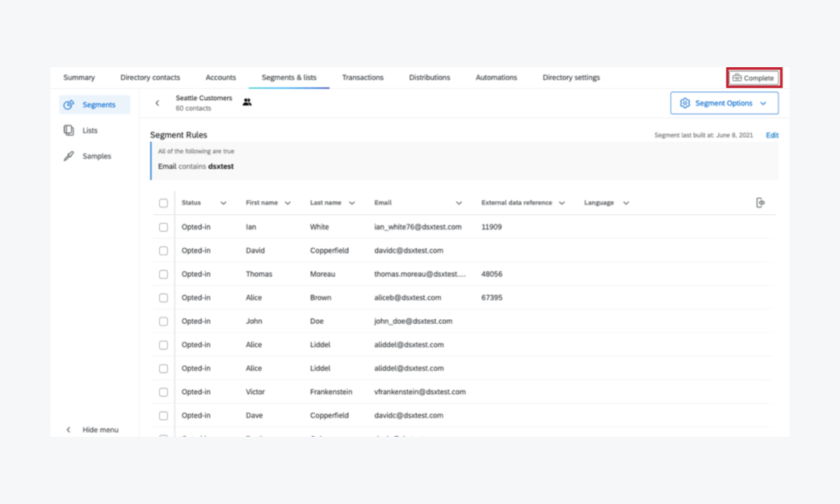The image size is (840, 504).
Task: Click the briefcase icon inside the Complete button
Action: pyautogui.click(x=736, y=77)
